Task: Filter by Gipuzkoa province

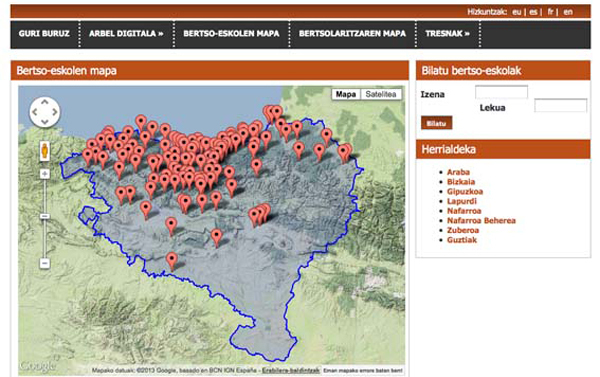Action: [465, 191]
